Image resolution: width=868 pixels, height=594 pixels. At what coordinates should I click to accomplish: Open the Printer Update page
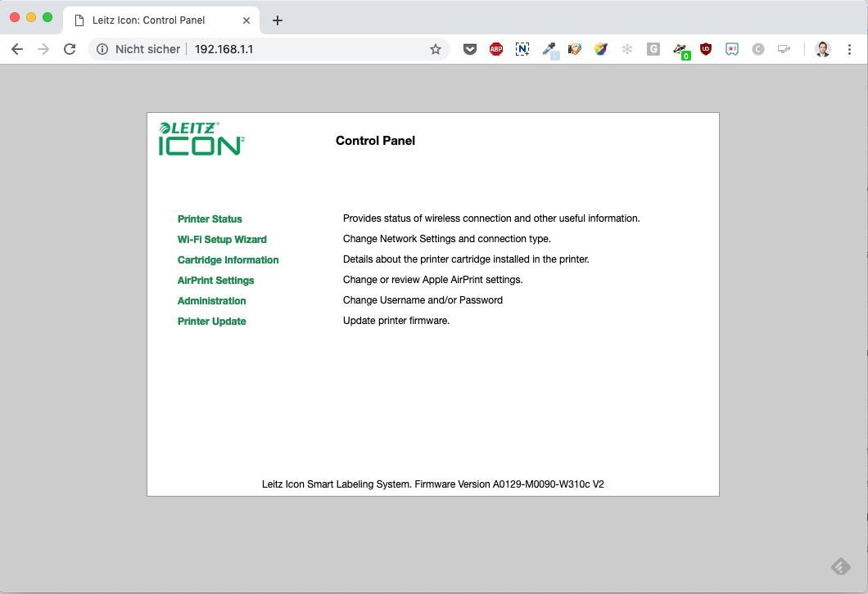tap(211, 322)
